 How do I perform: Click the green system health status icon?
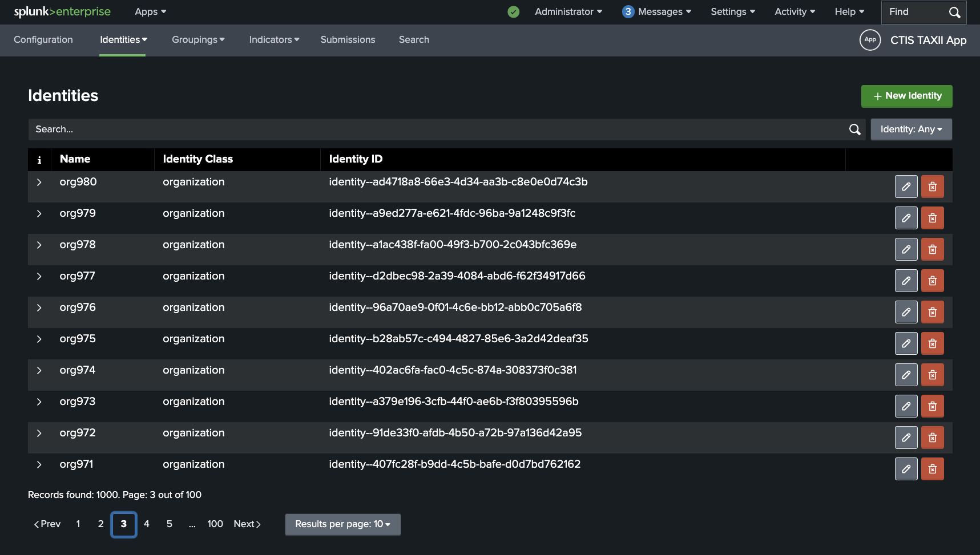coord(513,12)
